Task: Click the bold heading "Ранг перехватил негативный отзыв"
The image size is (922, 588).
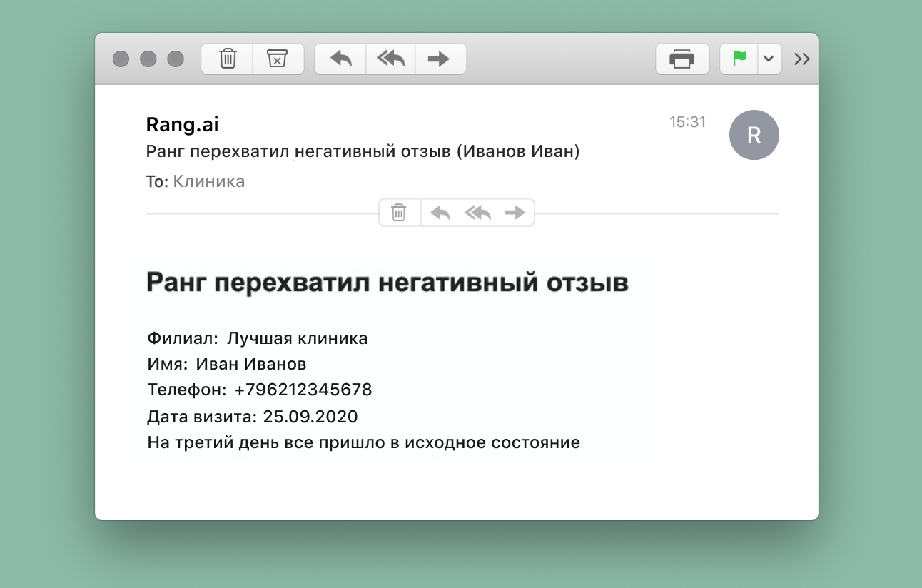Action: coord(387,283)
